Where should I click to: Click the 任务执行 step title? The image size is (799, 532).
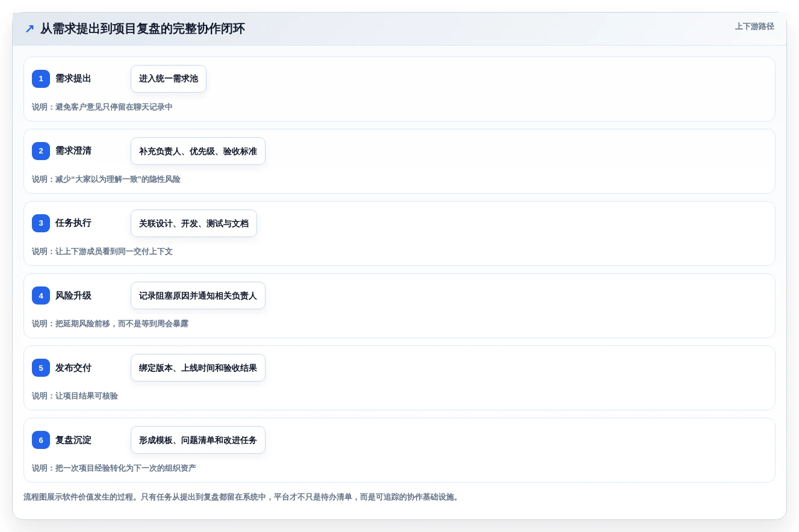(x=73, y=223)
